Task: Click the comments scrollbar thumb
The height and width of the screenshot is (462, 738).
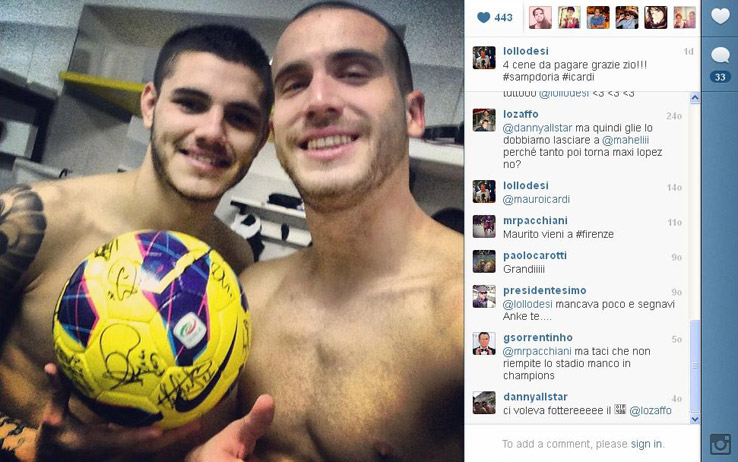Action: pos(695,366)
